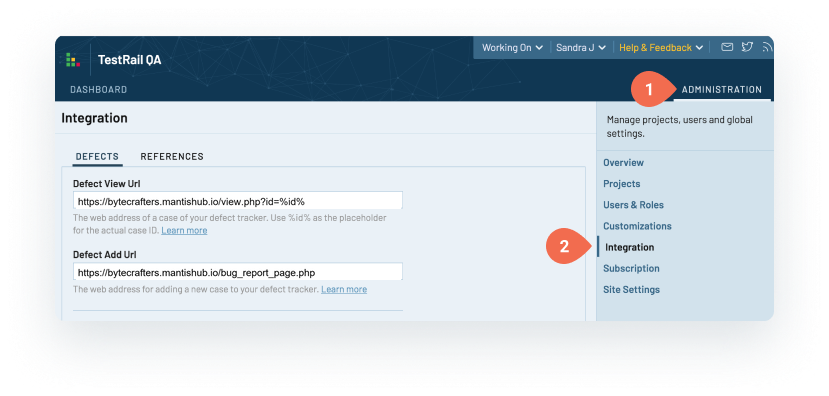This screenshot has width=829, height=396.
Task: Open Site Settings in the sidebar
Action: coord(631,289)
